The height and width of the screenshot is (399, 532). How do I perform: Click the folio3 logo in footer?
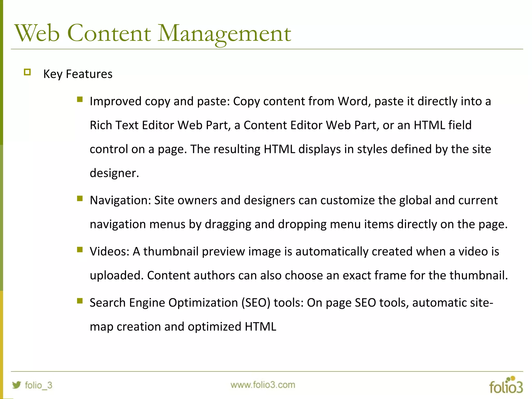click(506, 385)
